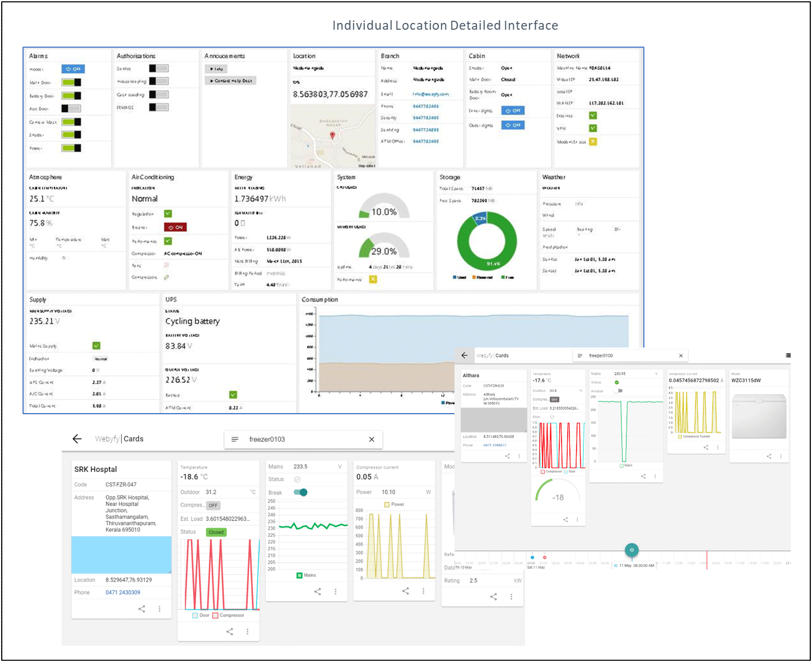Open list view icon in freezer0100 window
This screenshot has width=812, height=662.
(788, 355)
